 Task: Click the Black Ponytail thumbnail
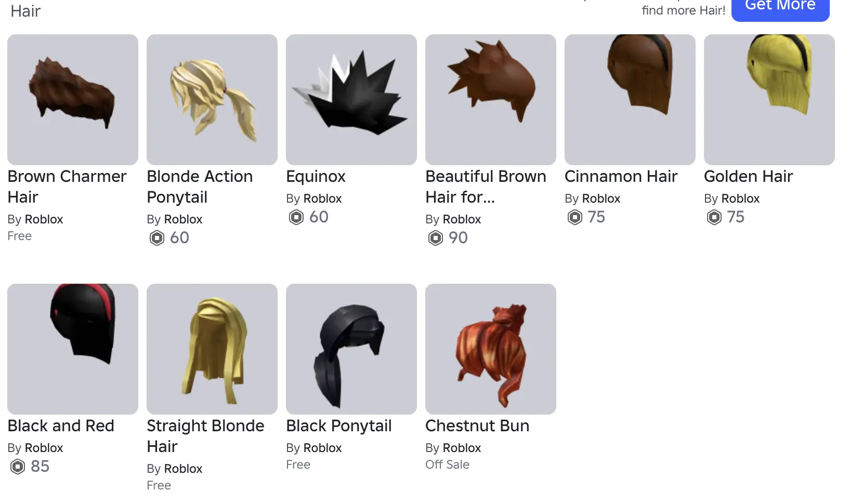pos(351,349)
